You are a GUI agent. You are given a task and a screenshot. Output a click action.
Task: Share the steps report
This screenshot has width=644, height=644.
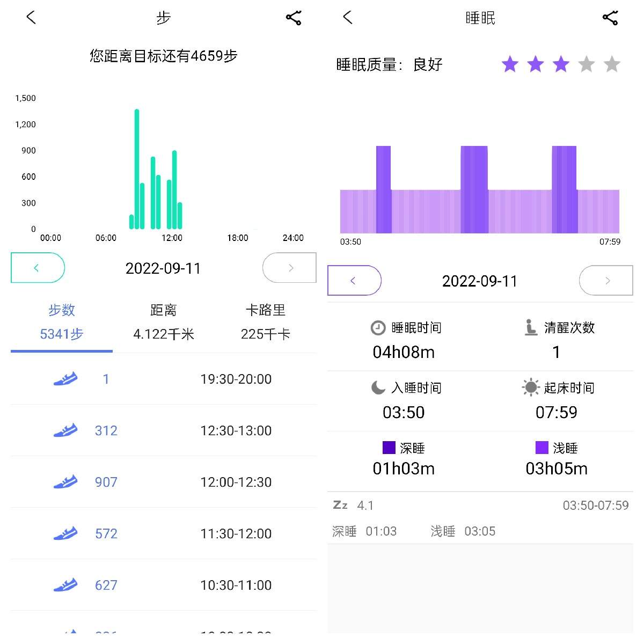click(294, 18)
